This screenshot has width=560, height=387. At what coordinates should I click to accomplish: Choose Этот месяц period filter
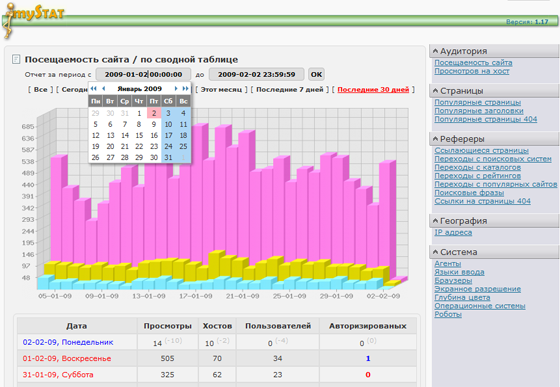[221, 90]
